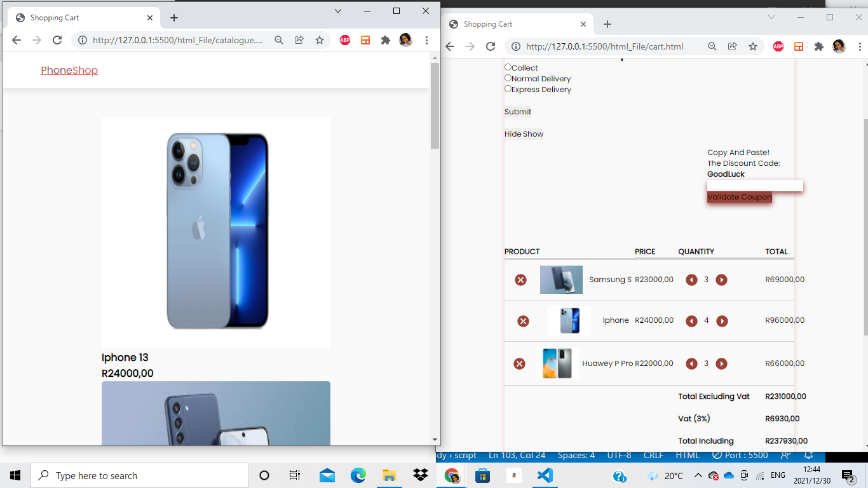The height and width of the screenshot is (488, 868).
Task: Click the Submit button
Action: [518, 112]
